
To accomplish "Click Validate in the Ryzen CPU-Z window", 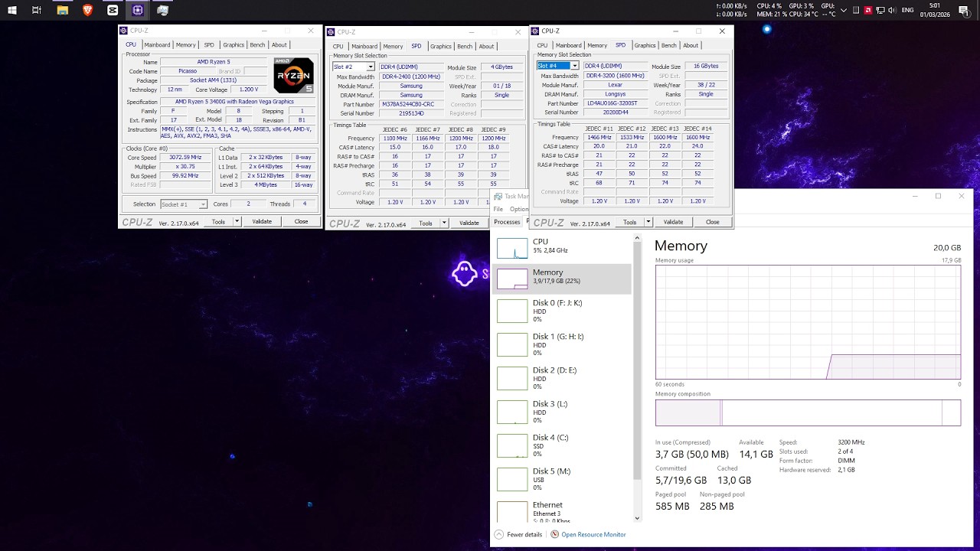I will point(262,221).
